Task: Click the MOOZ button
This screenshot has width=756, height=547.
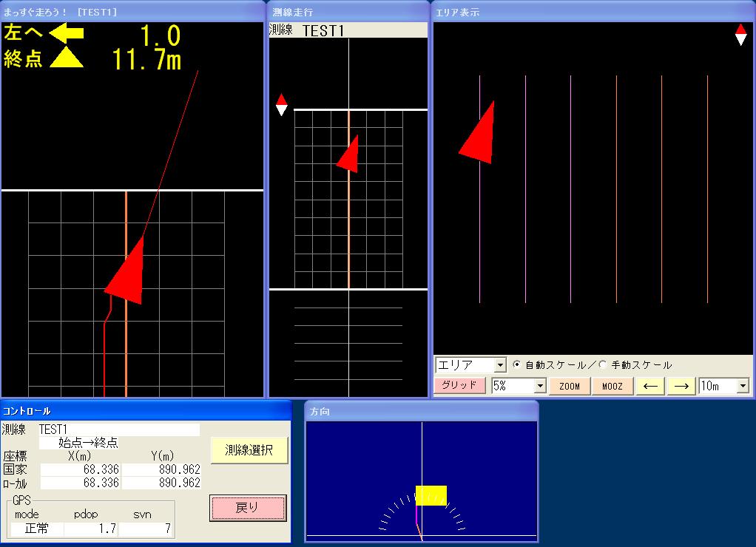Action: [x=612, y=386]
